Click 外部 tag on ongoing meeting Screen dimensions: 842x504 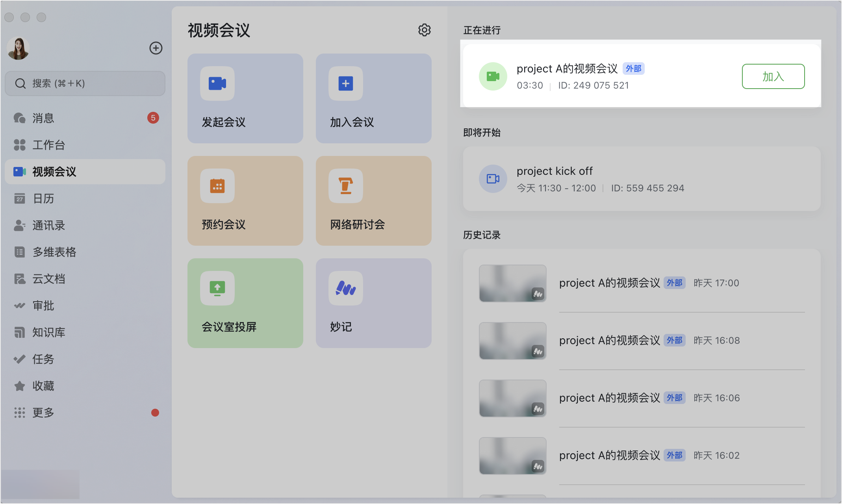pyautogui.click(x=633, y=69)
